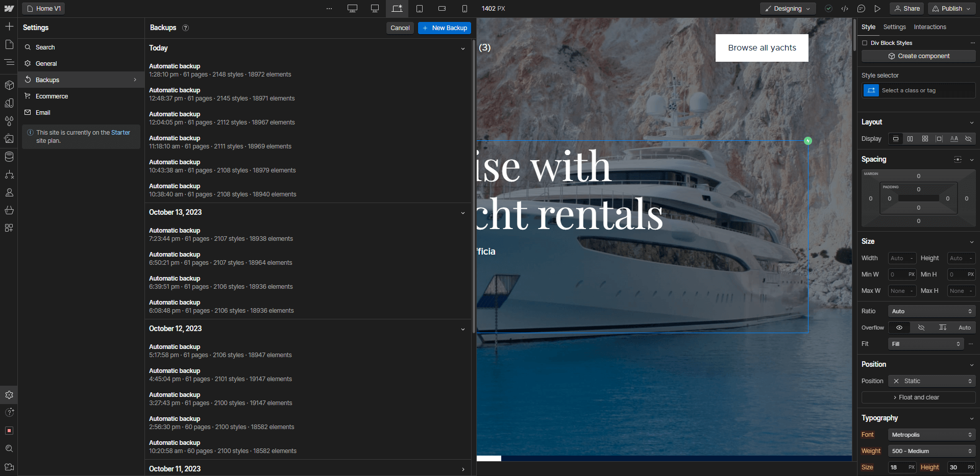Collapse the Today backups section

point(463,48)
